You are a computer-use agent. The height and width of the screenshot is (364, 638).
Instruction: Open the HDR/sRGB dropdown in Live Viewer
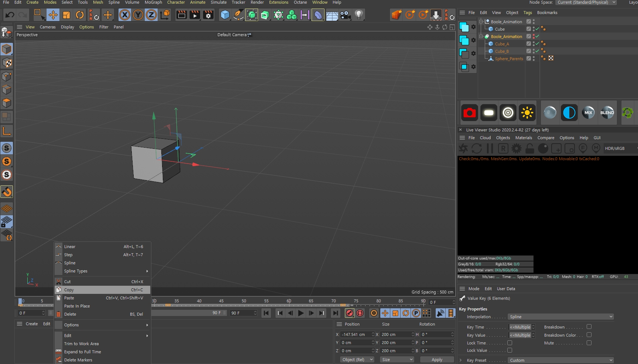coord(621,148)
